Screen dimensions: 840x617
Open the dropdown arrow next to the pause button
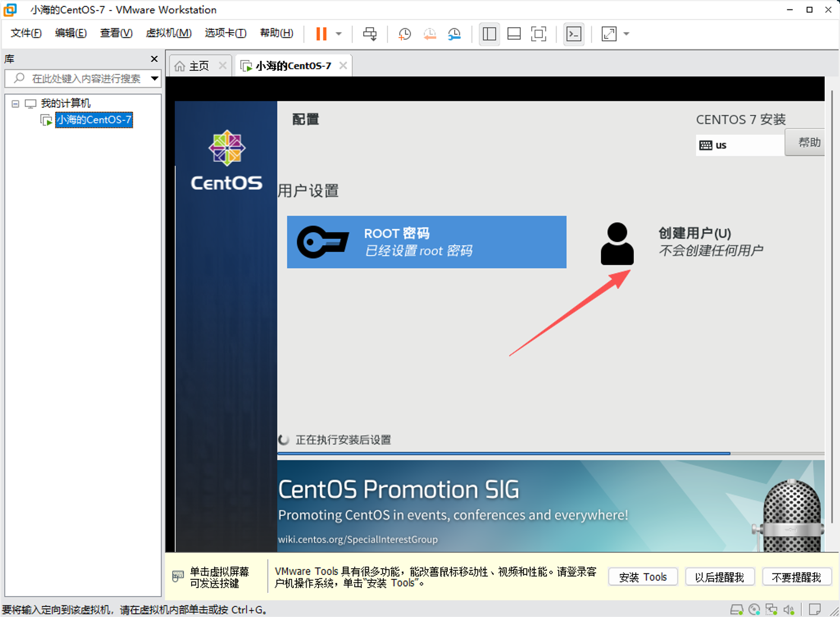click(x=339, y=34)
